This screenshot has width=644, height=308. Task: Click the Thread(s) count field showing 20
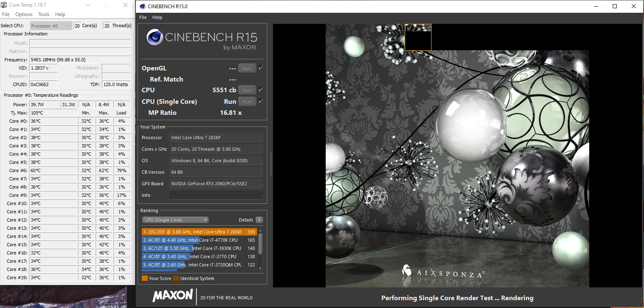(x=107, y=26)
